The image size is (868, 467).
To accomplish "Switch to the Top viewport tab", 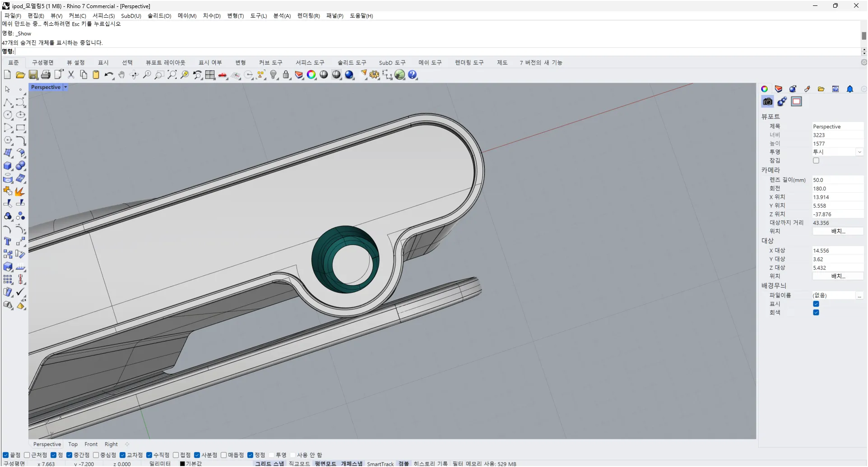I will tap(73, 444).
